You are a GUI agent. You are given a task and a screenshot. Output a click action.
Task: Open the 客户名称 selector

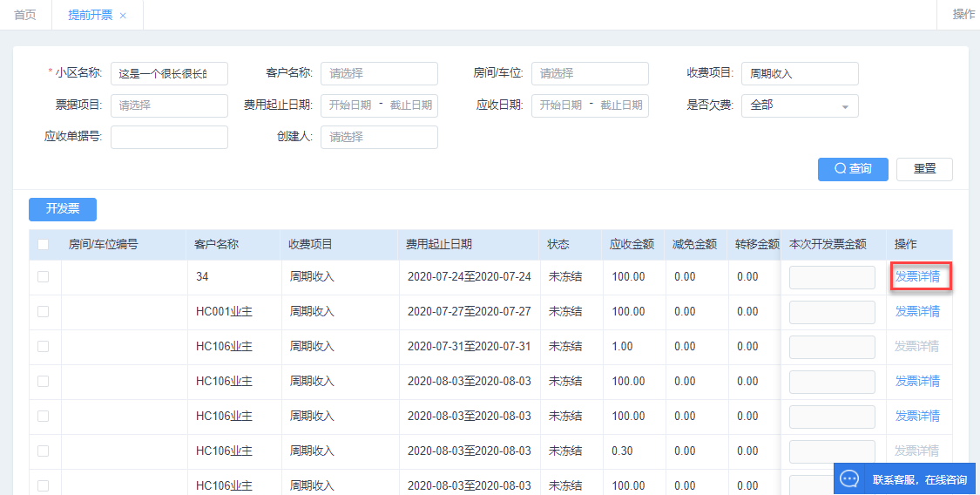click(380, 74)
